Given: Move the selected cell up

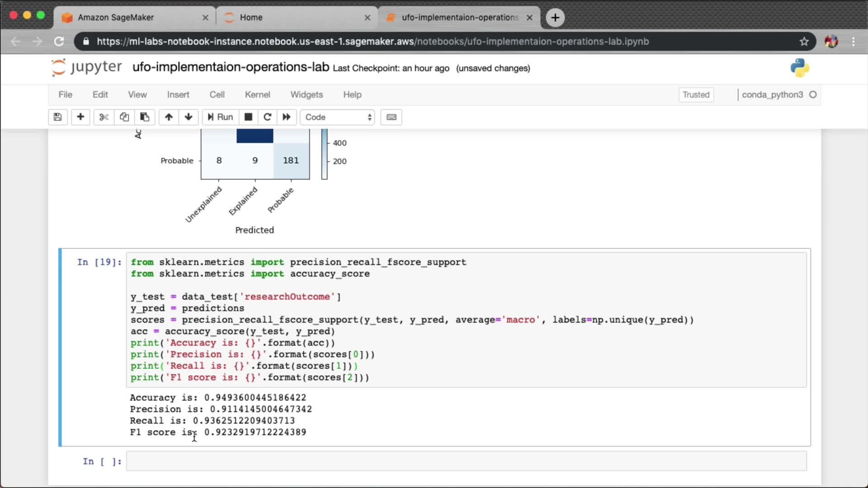Looking at the screenshot, I should (169, 117).
